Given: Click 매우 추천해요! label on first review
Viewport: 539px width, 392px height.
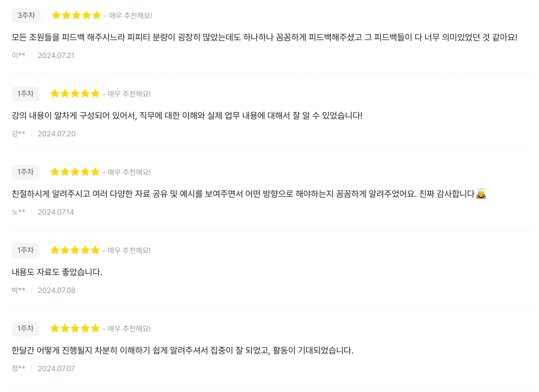Looking at the screenshot, I should [x=131, y=15].
